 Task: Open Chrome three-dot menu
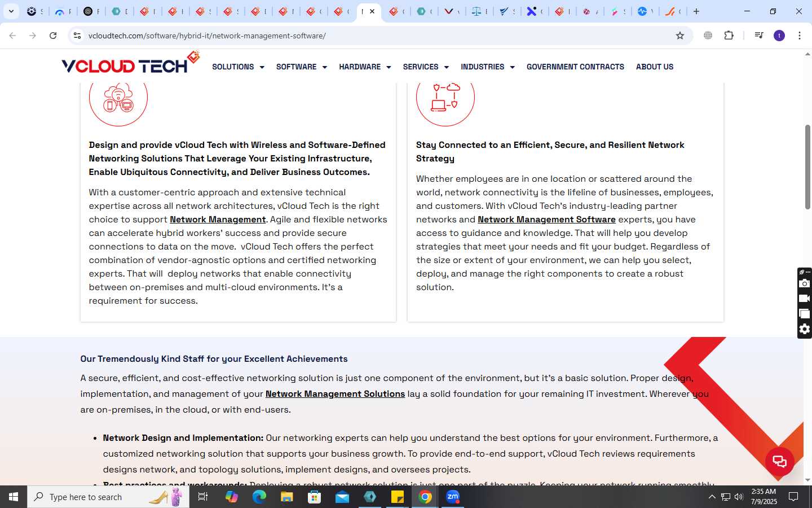pos(800,36)
